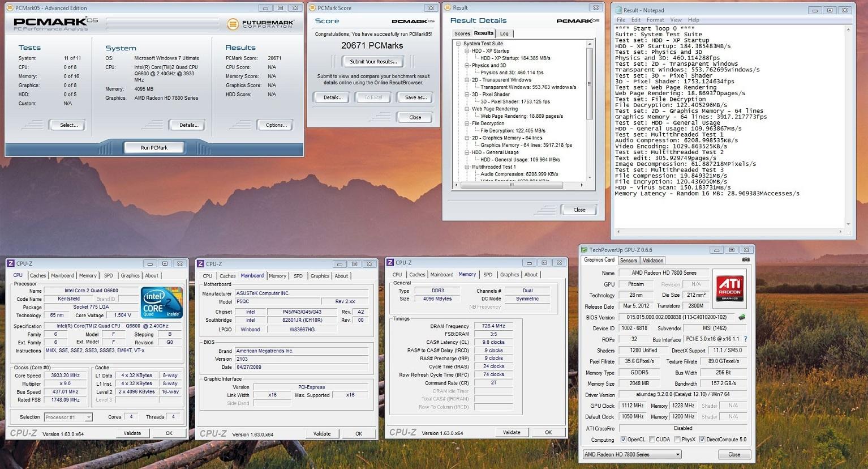Viewport: 868px width, 469px height.
Task: Collapse the Multithreaded Test 1 node
Action: click(x=466, y=167)
